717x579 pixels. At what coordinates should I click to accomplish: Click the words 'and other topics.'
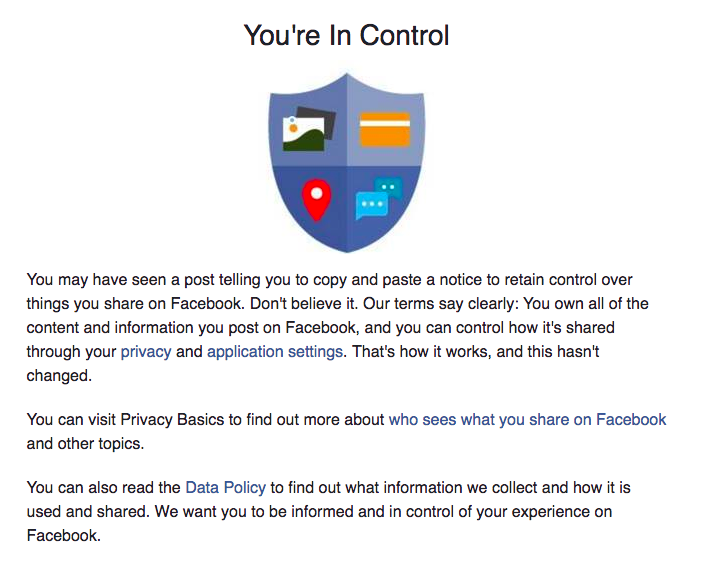coord(86,444)
